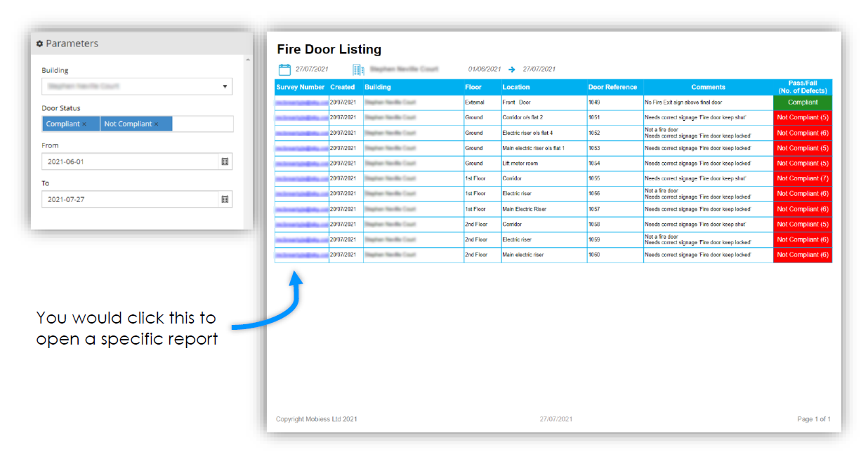Viewport: 868px width, 459px height.
Task: Click the green Compliant status cell
Action: tap(802, 102)
